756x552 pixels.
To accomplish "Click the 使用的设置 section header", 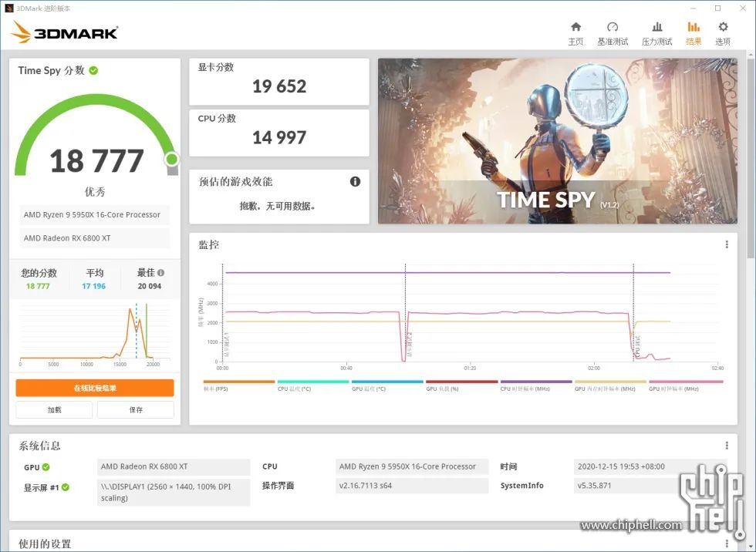I will tap(45, 544).
